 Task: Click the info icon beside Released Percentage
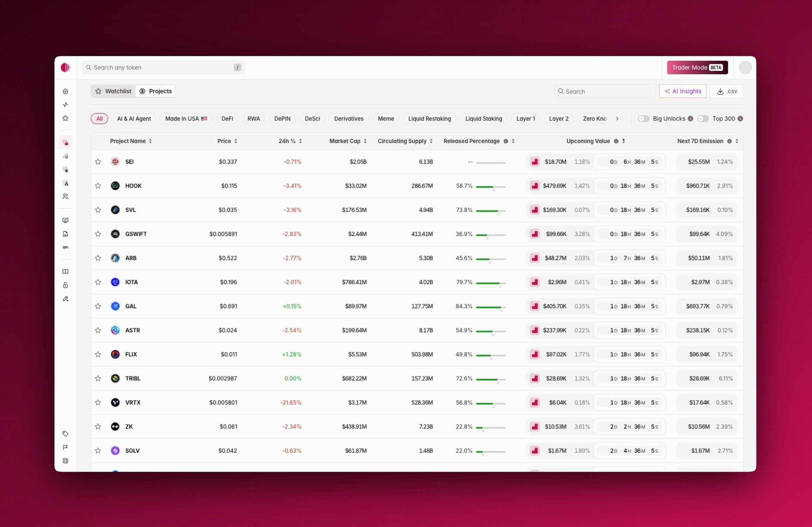506,141
